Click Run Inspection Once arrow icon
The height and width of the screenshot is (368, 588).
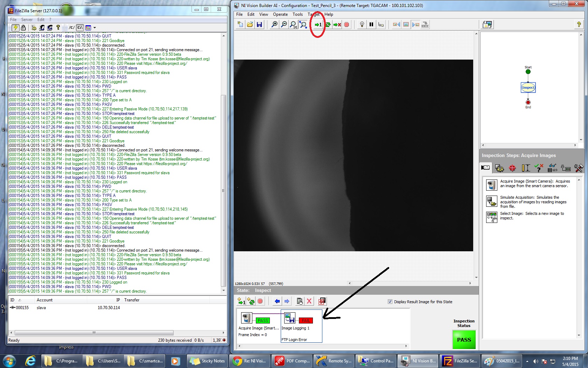point(318,25)
